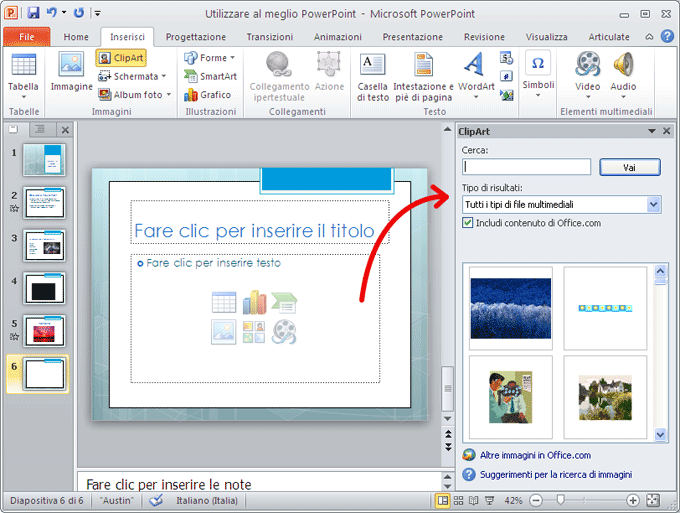680x513 pixels.
Task: Expand the Tabella dropdown arrow
Action: coord(23,97)
